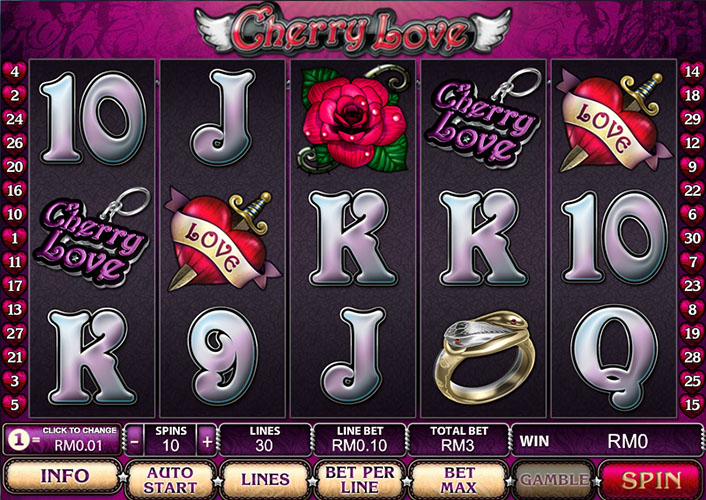This screenshot has width=706, height=500.
Task: Select payline heart number 15
Action: click(x=692, y=405)
